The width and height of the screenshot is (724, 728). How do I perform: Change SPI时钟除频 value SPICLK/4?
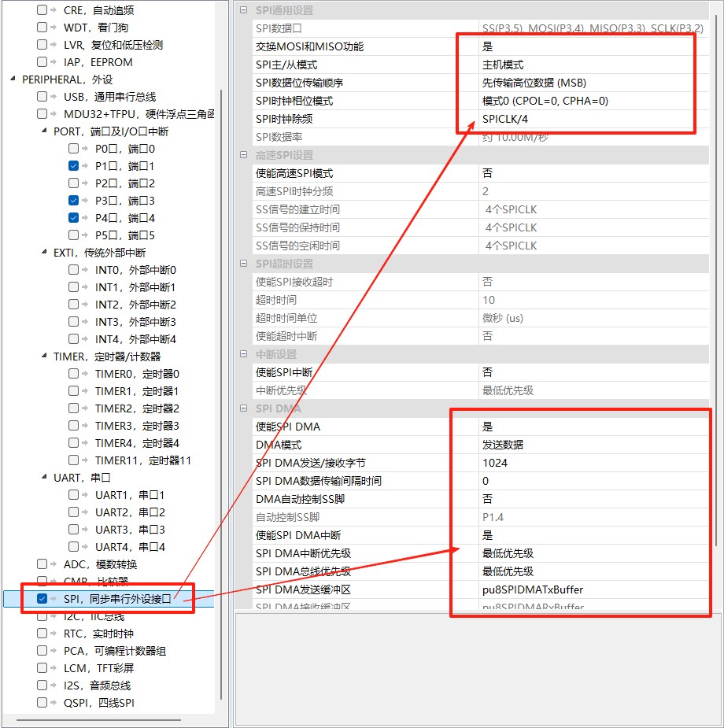click(x=593, y=119)
